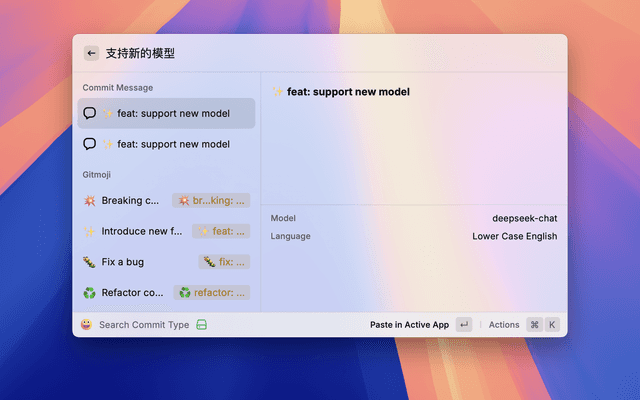This screenshot has height=400, width=640.
Task: Click the recycle emoji beside Refactor code
Action: [90, 293]
